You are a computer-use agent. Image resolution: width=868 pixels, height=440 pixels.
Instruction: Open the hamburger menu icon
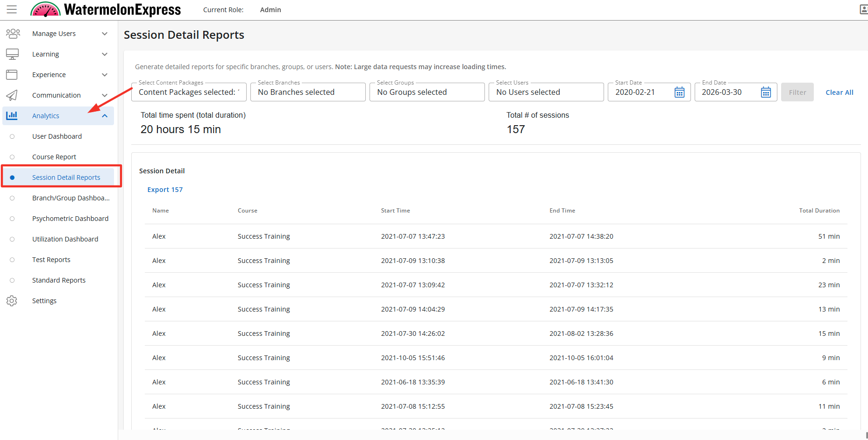(12, 9)
